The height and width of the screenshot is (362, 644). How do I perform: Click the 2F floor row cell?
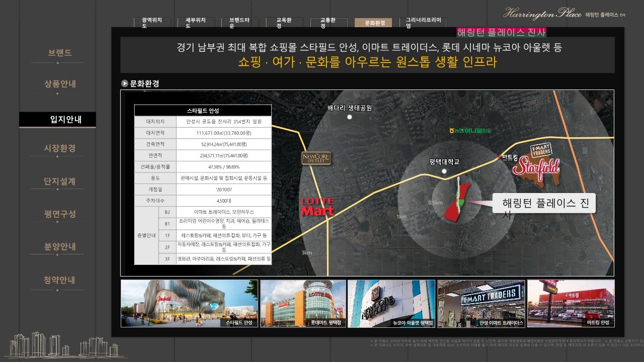tap(167, 247)
